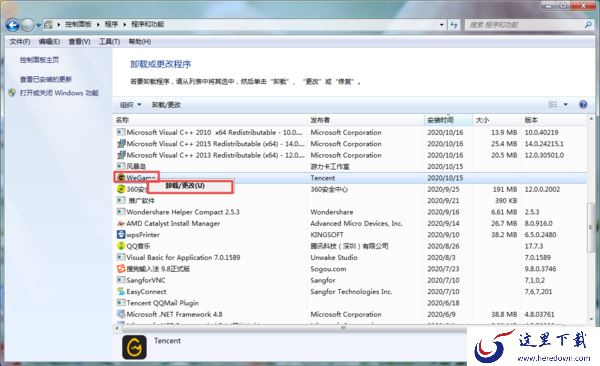Open the 文件(F) menu

20,41
